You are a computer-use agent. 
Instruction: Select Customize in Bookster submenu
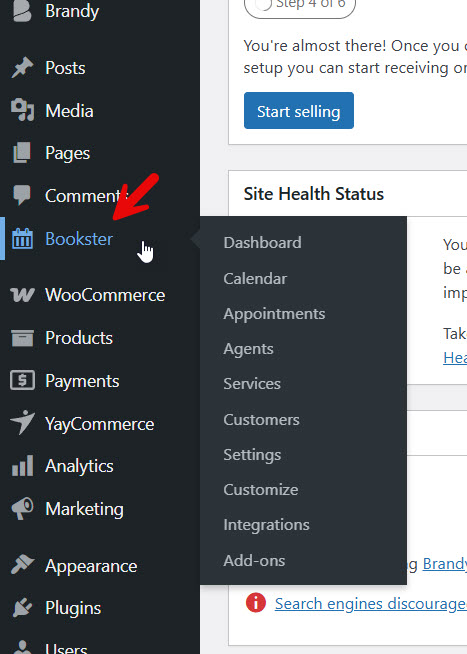click(261, 489)
